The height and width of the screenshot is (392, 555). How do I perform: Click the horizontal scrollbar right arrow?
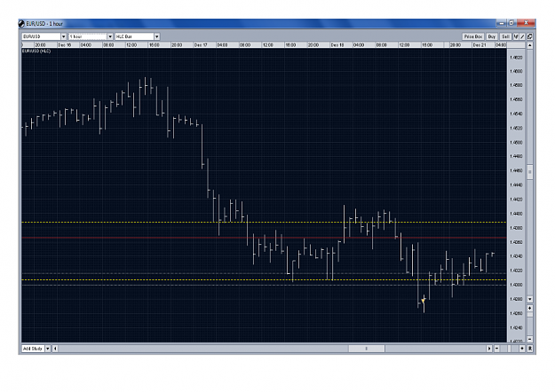(x=489, y=349)
